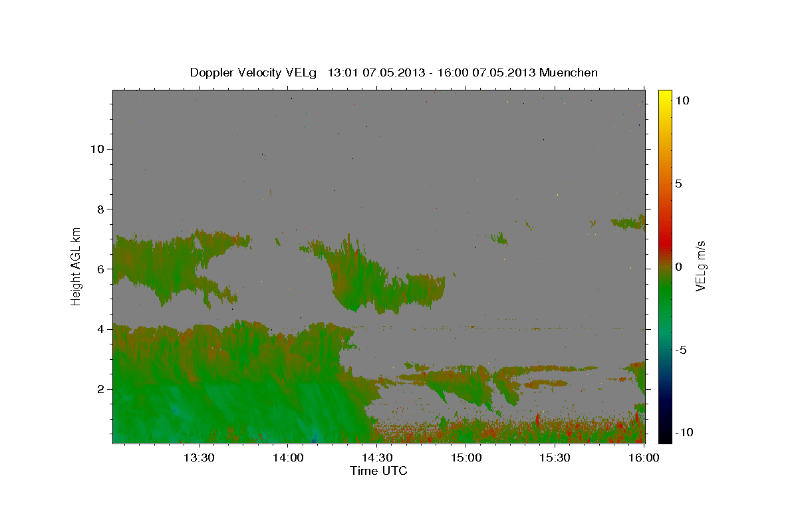
Task: Click the height axis label 4
Action: (x=100, y=329)
